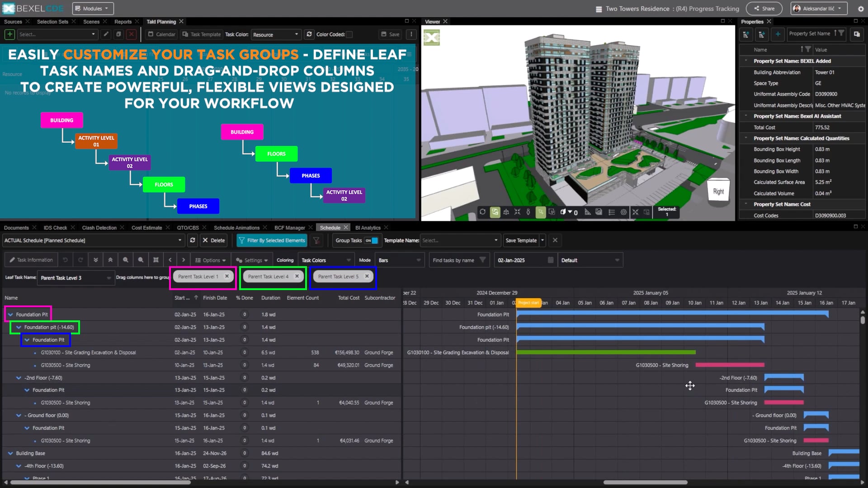The width and height of the screenshot is (868, 488).
Task: Click the pink Site Shoring bar ending 13 Jan
Action: (730, 365)
